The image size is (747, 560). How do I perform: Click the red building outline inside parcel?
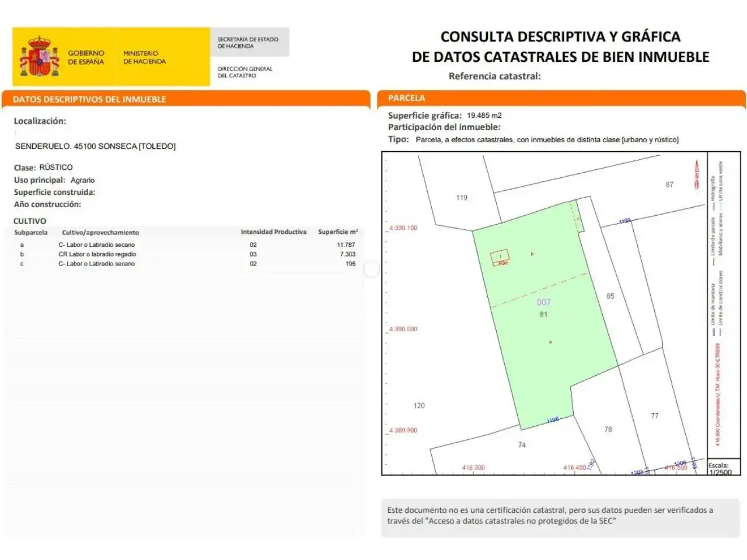coord(500,257)
